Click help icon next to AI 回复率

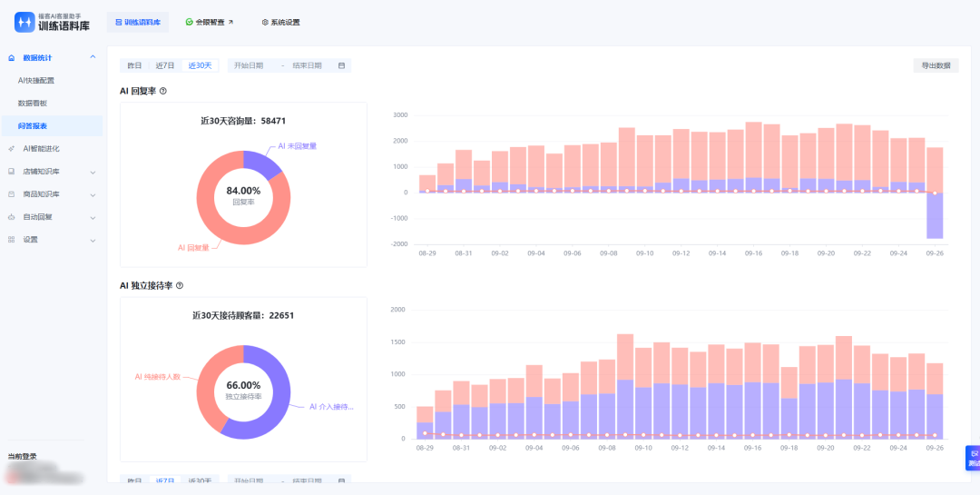(163, 91)
